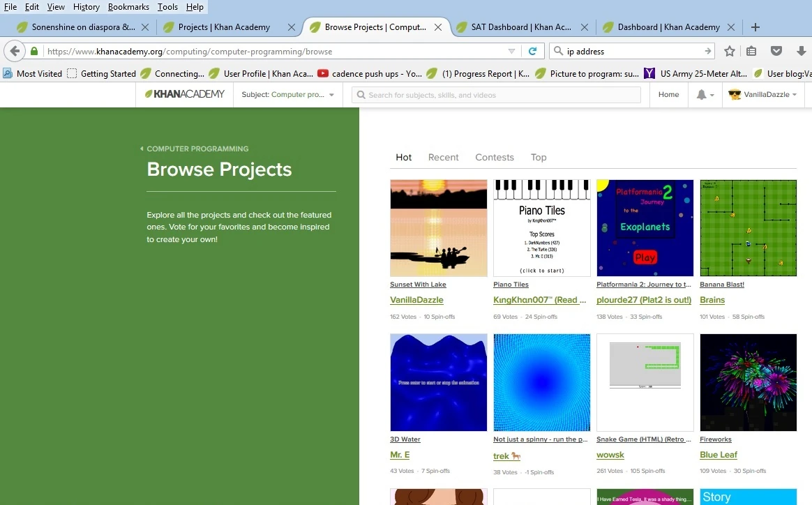Select the Hot projects tab
The image size is (812, 505).
(x=403, y=157)
